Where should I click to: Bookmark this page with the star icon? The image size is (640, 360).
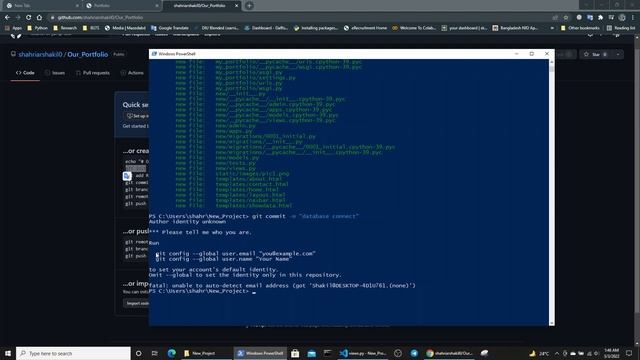pyautogui.click(x=566, y=18)
